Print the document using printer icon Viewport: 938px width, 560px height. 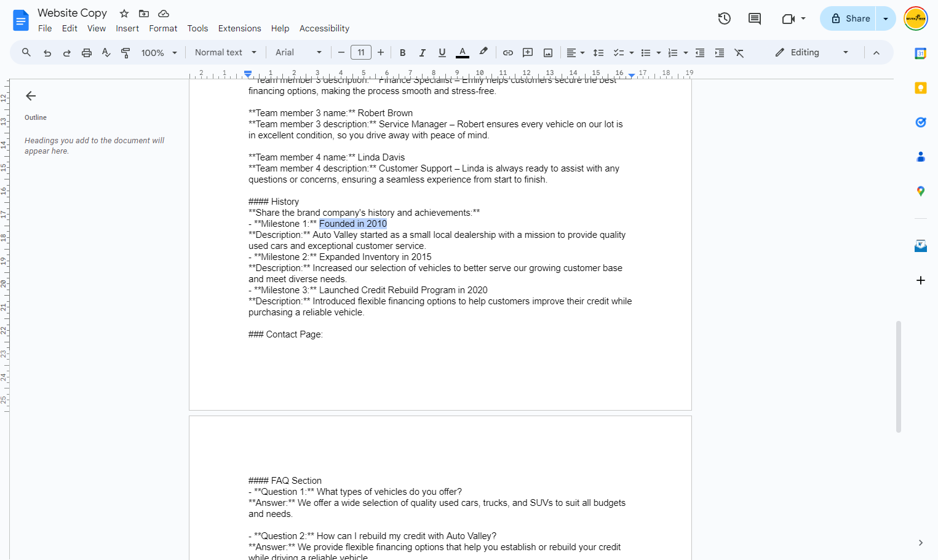pyautogui.click(x=87, y=53)
